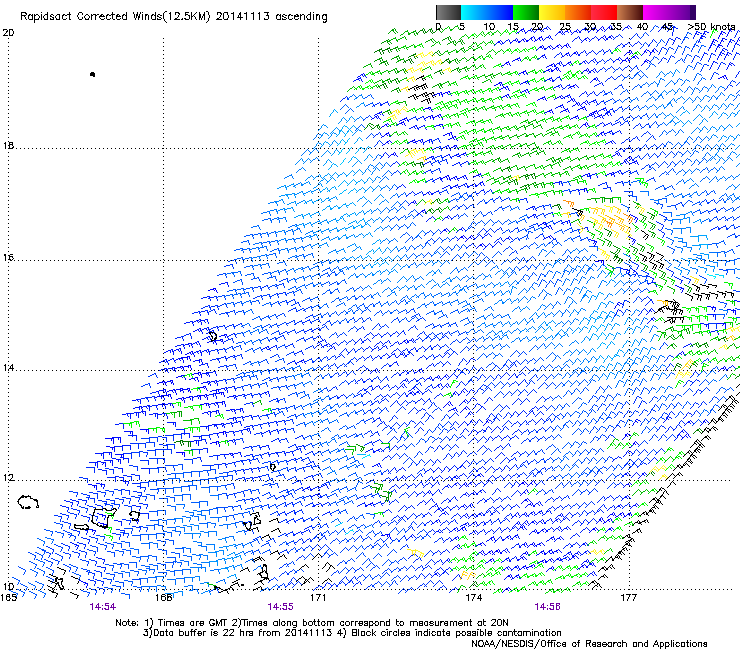Click the latitude 16 axis label
This screenshot has height=650, width=740.
[x=8, y=258]
